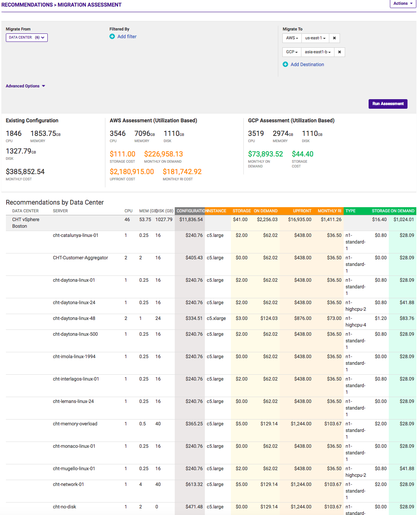Click the CONFIGURATION column header
Image resolution: width=420 pixels, height=515 pixels.
tap(191, 210)
